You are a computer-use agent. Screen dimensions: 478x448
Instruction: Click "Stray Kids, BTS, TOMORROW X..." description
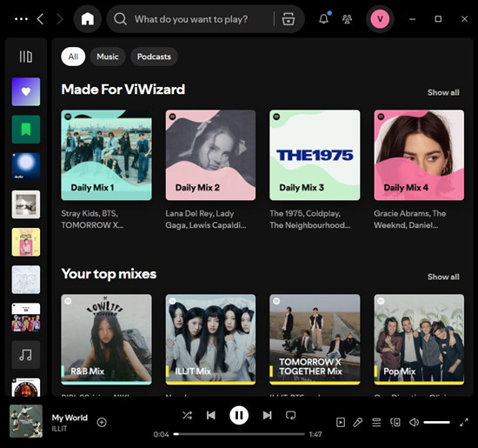92,219
